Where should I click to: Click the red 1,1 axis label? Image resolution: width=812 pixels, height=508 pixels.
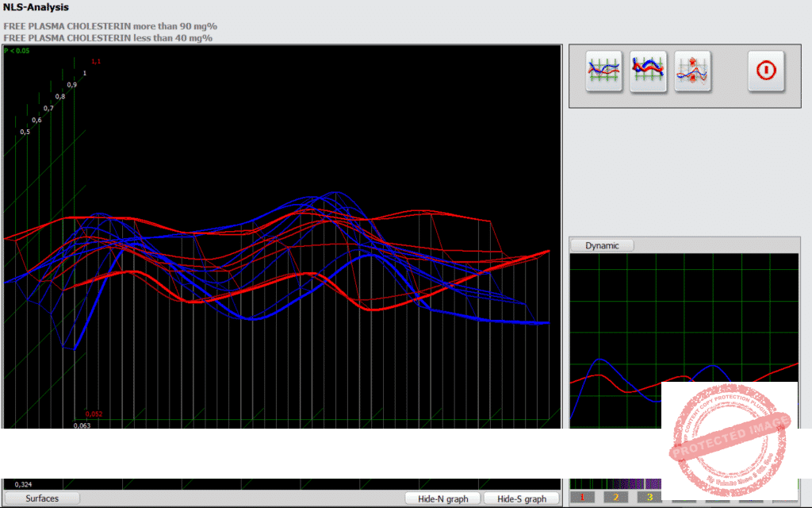coord(96,61)
